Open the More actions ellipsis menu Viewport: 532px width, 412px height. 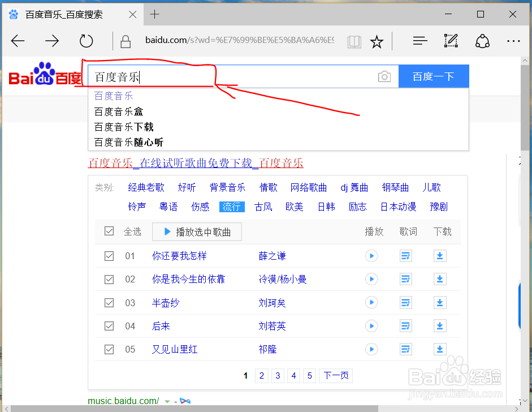(513, 41)
